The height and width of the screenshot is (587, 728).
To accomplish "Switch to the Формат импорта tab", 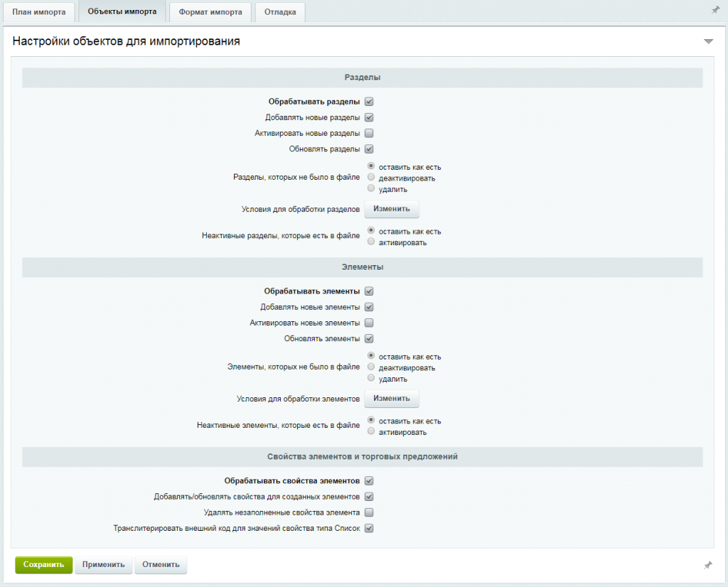I will (210, 12).
